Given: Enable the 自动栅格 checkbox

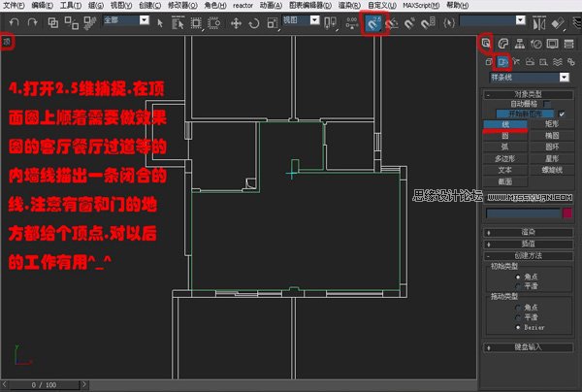Looking at the screenshot, I should point(547,104).
